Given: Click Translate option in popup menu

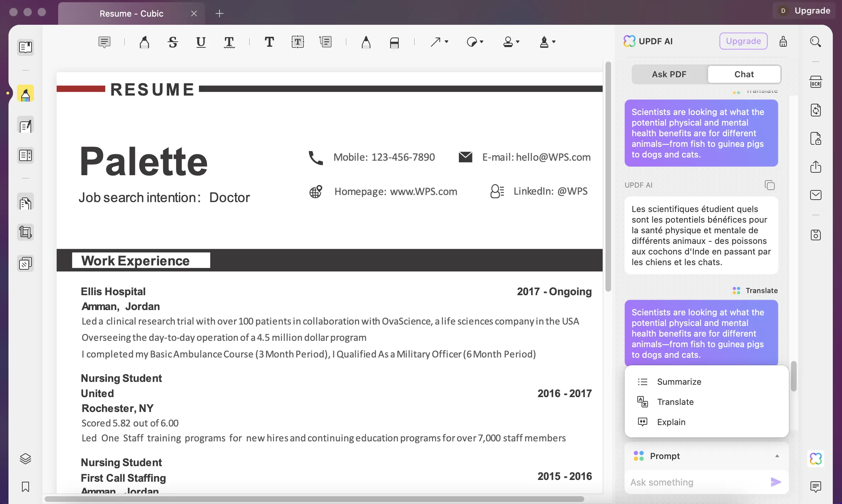Looking at the screenshot, I should [675, 401].
